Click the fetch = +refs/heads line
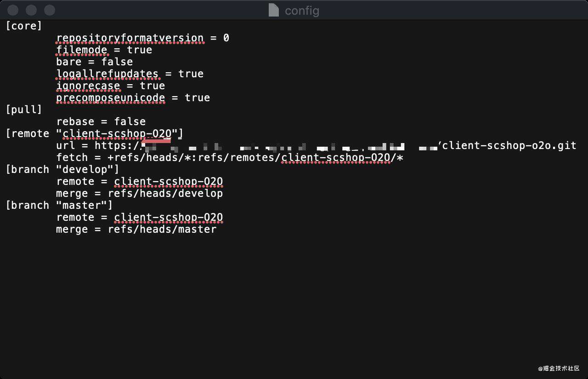Image resolution: width=588 pixels, height=379 pixels. click(230, 157)
